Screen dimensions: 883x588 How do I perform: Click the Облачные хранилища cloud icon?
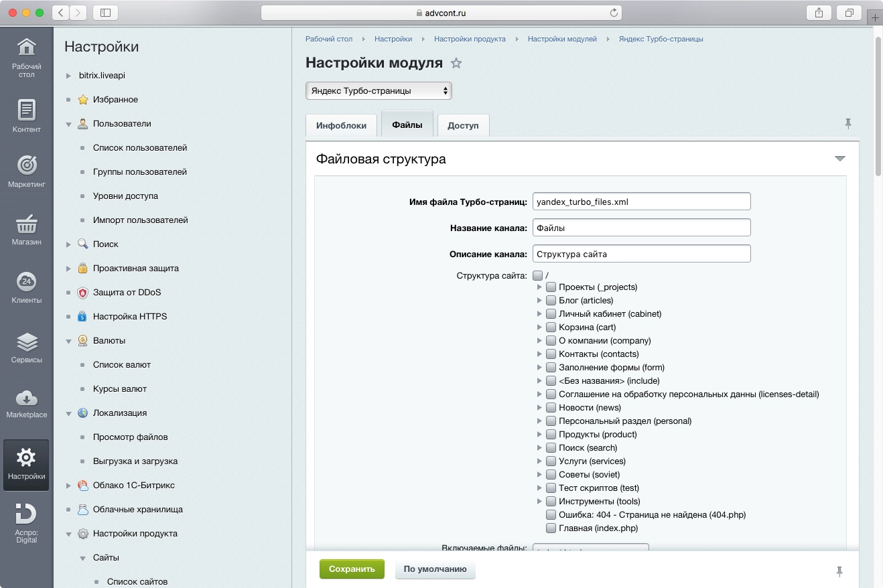pyautogui.click(x=83, y=510)
